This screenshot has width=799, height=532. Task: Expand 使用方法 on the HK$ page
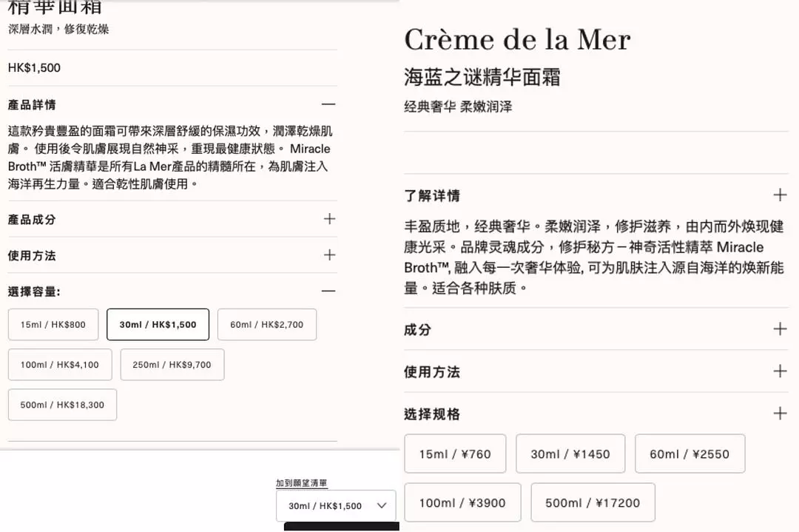[329, 255]
